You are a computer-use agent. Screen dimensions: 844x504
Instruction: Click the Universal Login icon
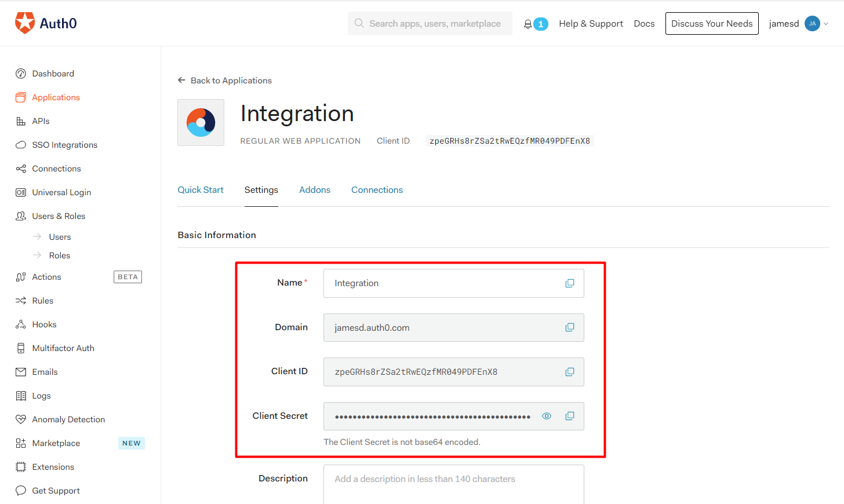(21, 192)
